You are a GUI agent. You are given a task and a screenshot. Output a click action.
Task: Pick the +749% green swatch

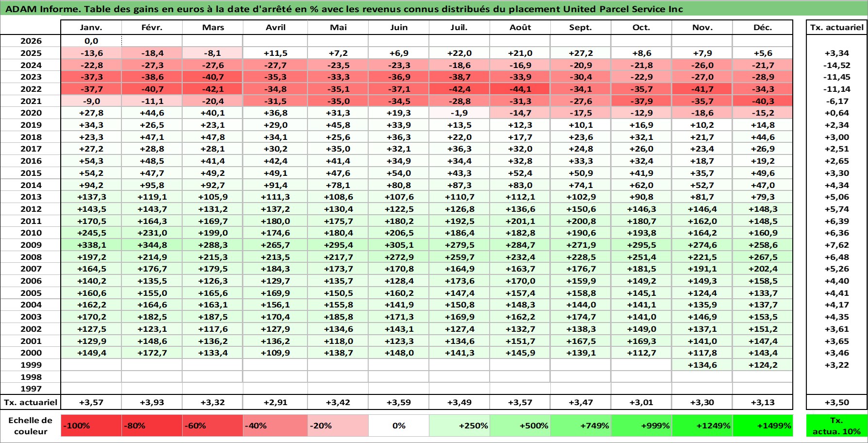[x=581, y=426]
